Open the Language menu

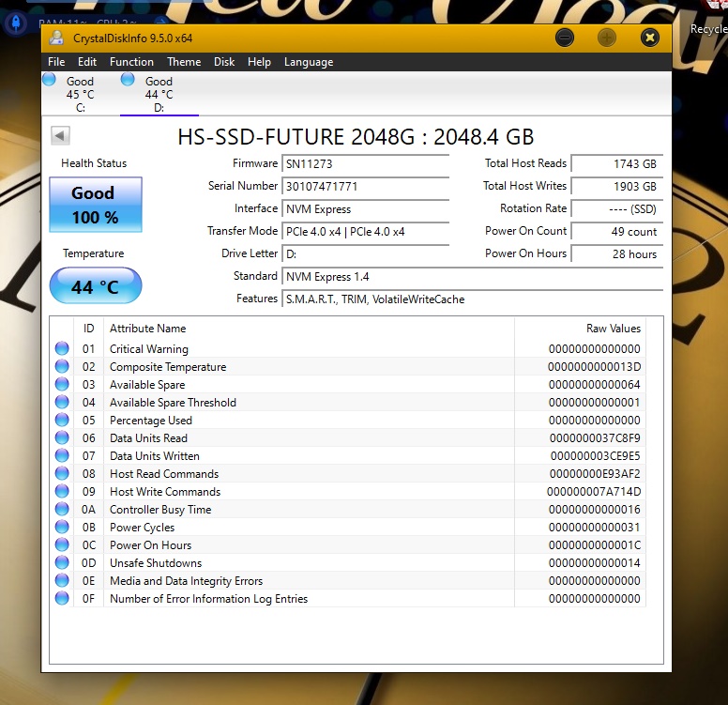(309, 62)
